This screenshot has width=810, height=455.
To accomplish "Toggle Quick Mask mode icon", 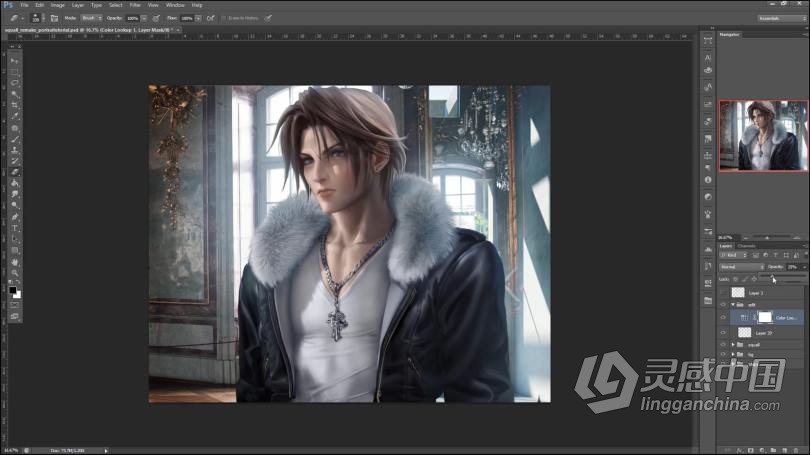I will click(x=14, y=305).
